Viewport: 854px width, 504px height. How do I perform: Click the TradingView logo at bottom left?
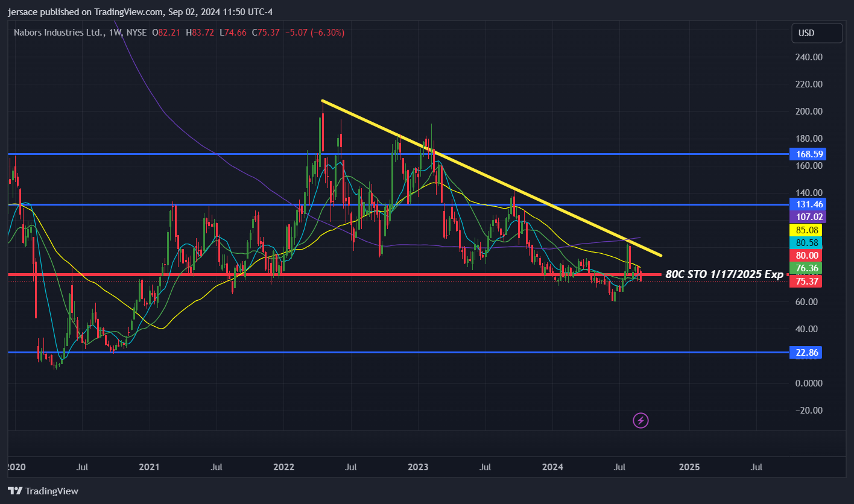43,491
